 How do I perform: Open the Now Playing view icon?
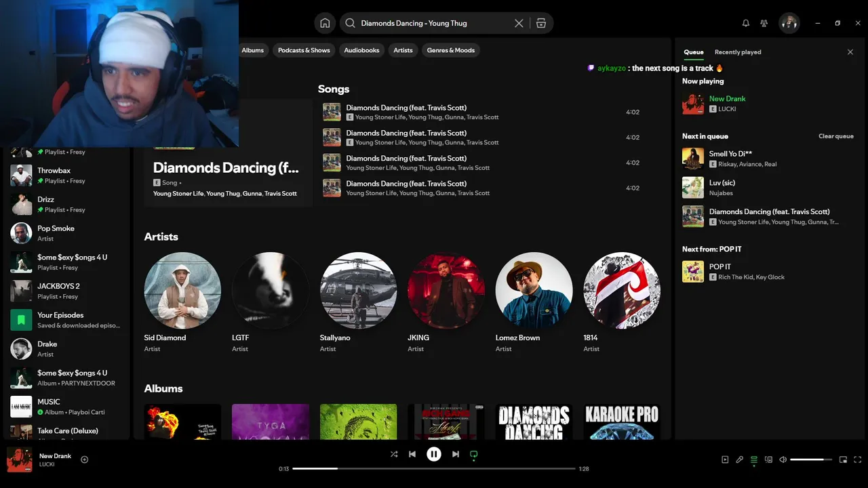tap(725, 460)
